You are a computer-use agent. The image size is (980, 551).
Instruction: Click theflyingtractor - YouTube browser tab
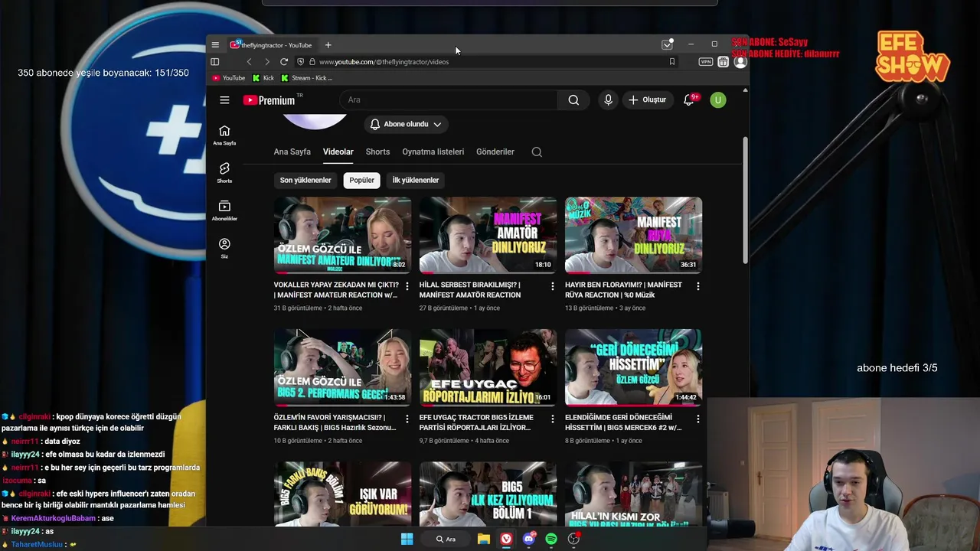click(272, 45)
